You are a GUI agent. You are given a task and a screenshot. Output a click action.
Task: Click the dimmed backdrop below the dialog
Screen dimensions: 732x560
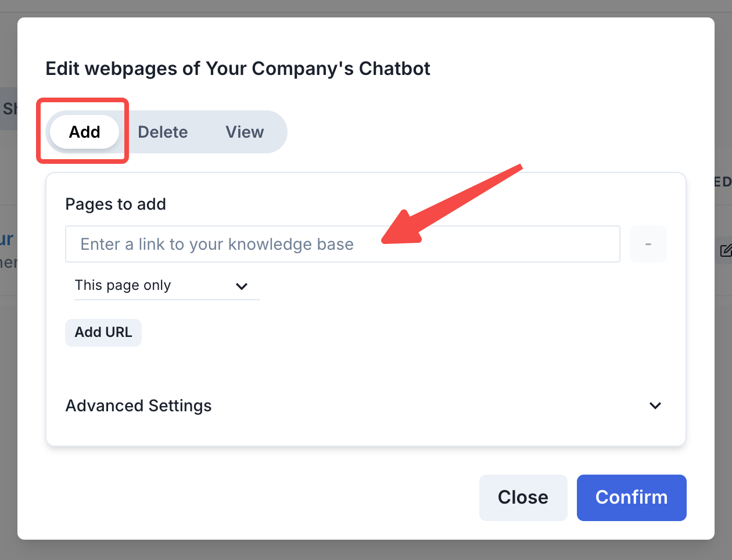pyautogui.click(x=366, y=550)
